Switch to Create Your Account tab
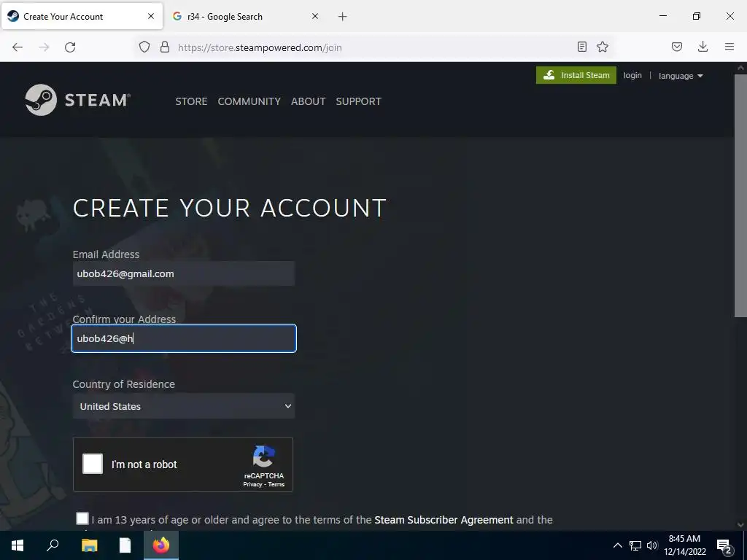The width and height of the screenshot is (747, 560). (82, 17)
